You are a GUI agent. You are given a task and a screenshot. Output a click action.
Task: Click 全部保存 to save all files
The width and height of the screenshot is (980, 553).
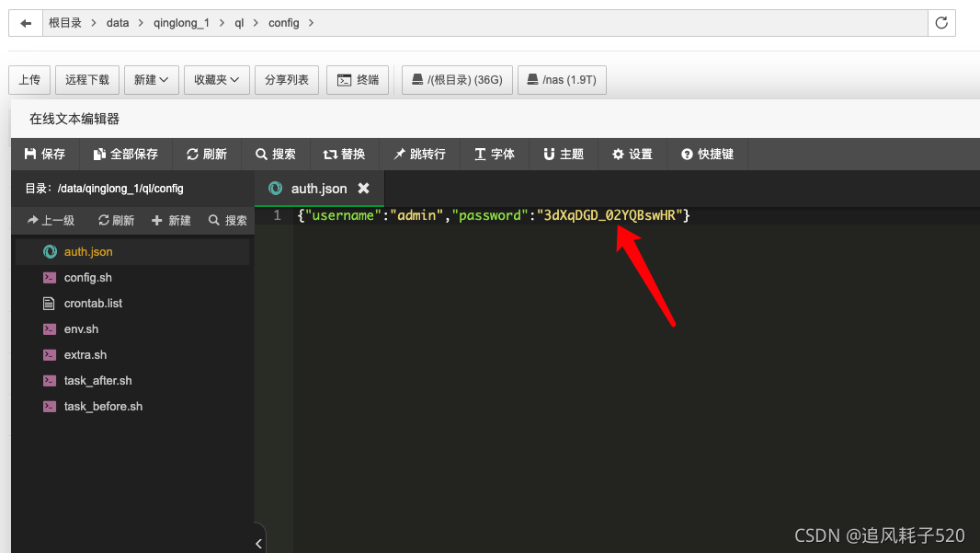pos(126,154)
